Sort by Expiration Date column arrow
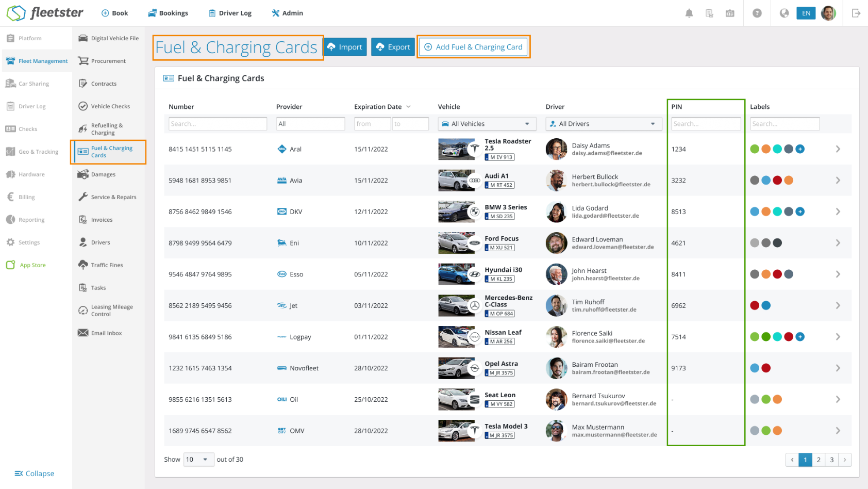The height and width of the screenshot is (489, 868). pos(409,107)
